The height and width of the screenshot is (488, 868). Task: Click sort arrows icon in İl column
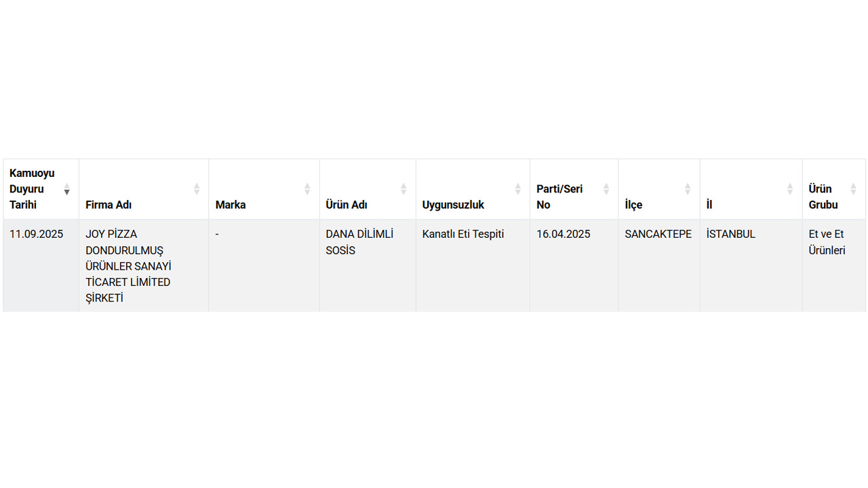(790, 189)
